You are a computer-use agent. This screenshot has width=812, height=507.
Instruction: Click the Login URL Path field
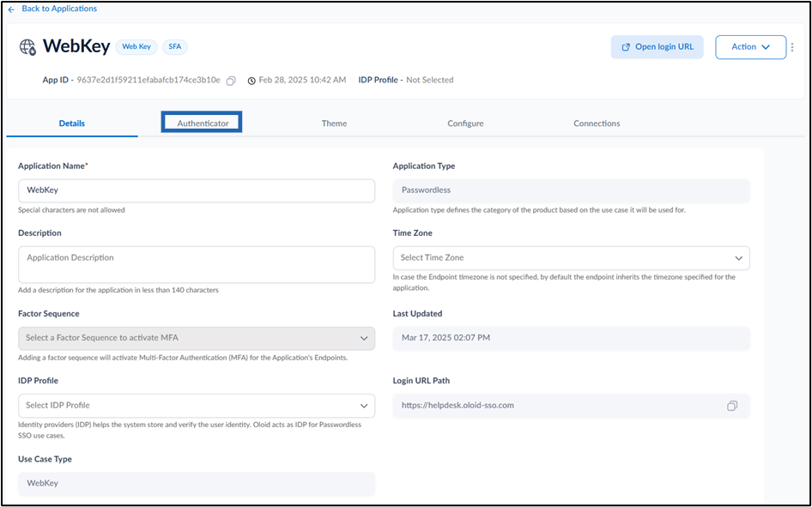click(x=571, y=406)
